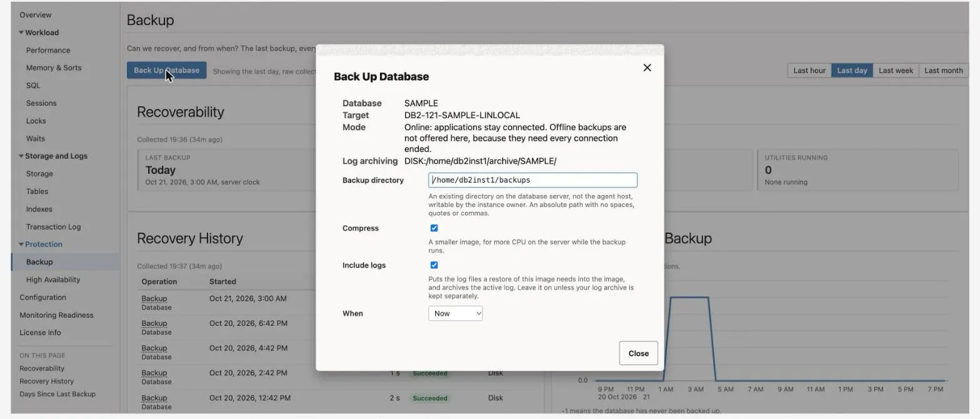The height and width of the screenshot is (419, 980).
Task: Open the Configuration page
Action: [42, 298]
